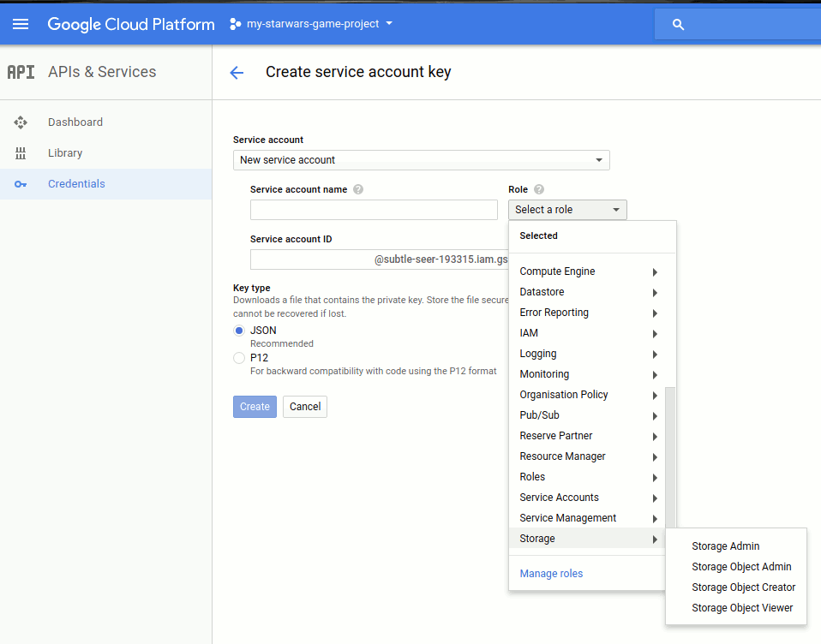Choose the P12 key type

pos(240,358)
